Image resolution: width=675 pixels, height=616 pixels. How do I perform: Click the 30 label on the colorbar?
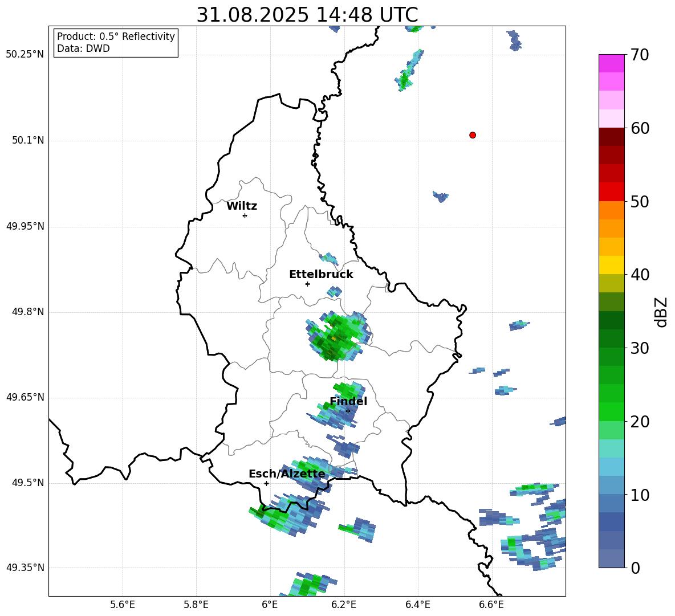[639, 348]
